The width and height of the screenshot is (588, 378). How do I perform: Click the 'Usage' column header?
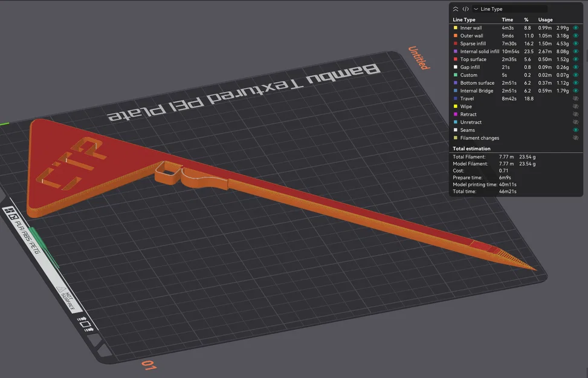[x=545, y=19]
